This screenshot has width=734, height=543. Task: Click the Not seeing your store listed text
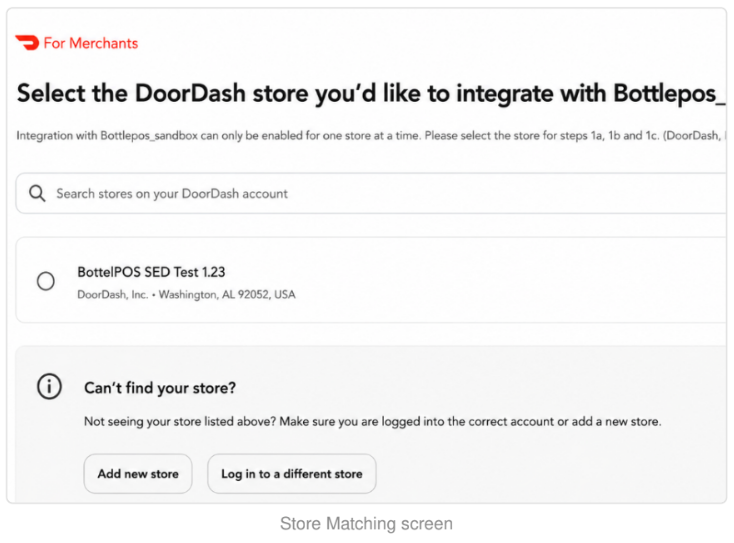(x=373, y=421)
